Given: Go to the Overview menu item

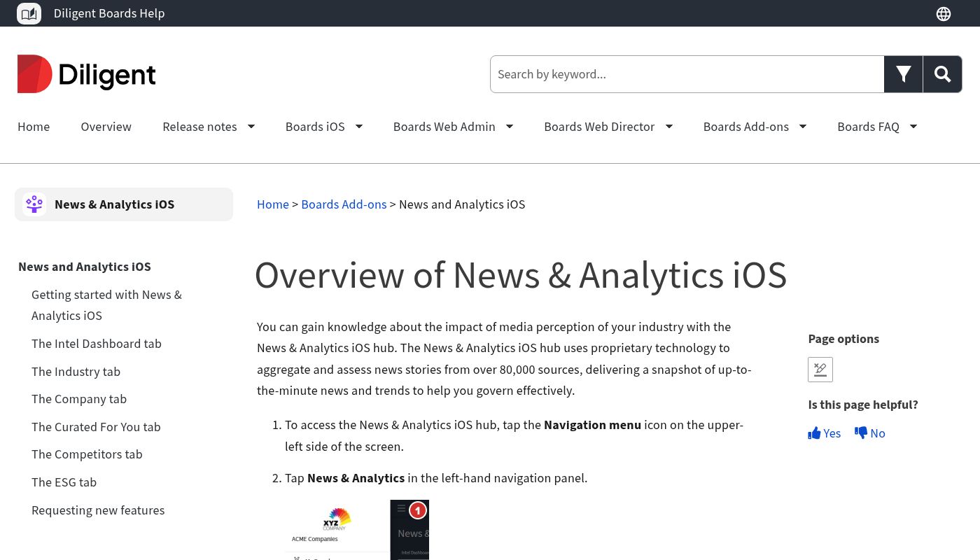Looking at the screenshot, I should [106, 127].
